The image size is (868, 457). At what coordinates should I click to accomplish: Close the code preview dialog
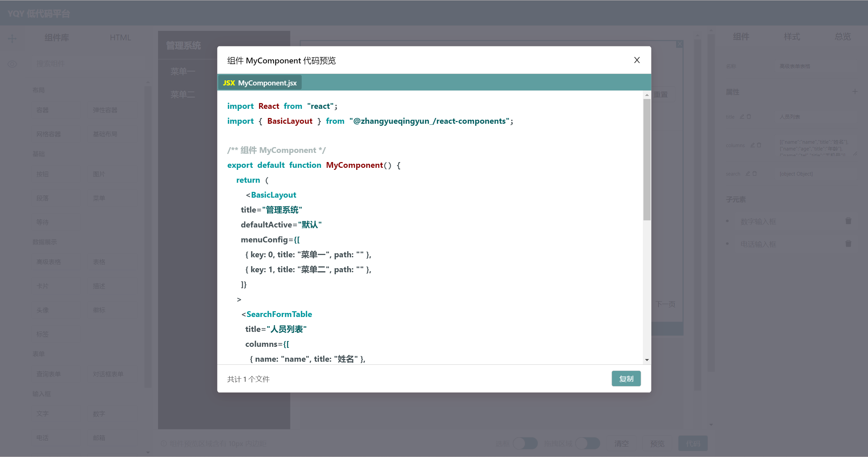[637, 60]
